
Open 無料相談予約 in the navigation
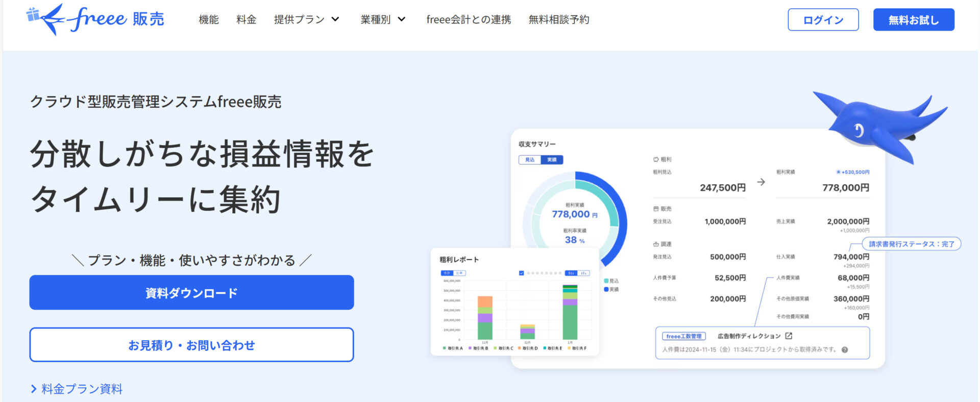click(559, 19)
